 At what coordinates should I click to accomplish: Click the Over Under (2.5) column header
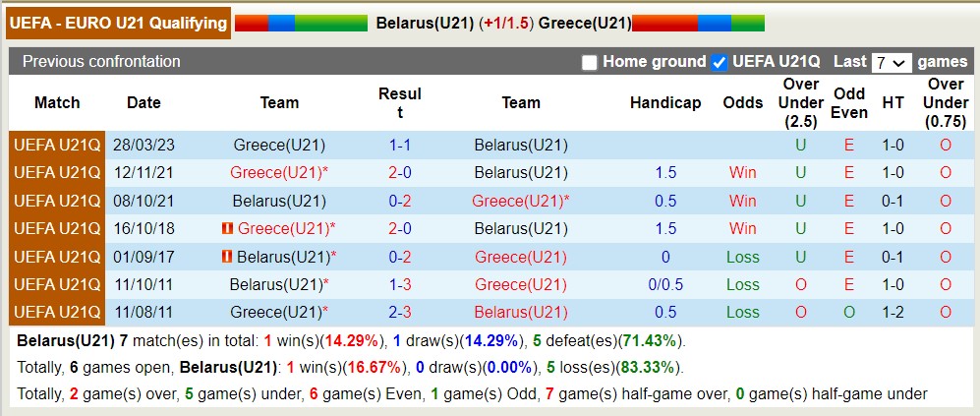click(x=801, y=103)
